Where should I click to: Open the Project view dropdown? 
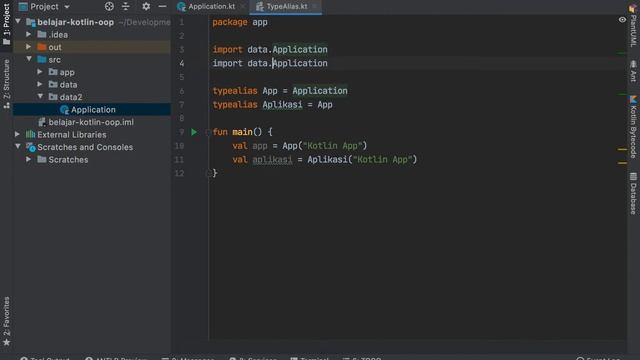pyautogui.click(x=45, y=7)
